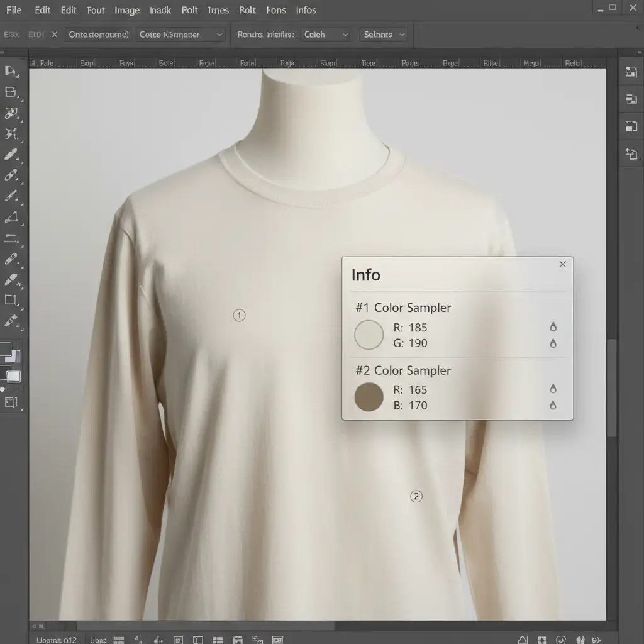Close the Info panel
The height and width of the screenshot is (644, 644).
562,264
